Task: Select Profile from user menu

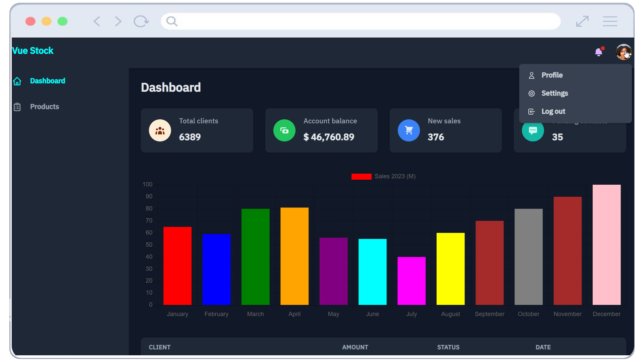Action: click(x=552, y=75)
